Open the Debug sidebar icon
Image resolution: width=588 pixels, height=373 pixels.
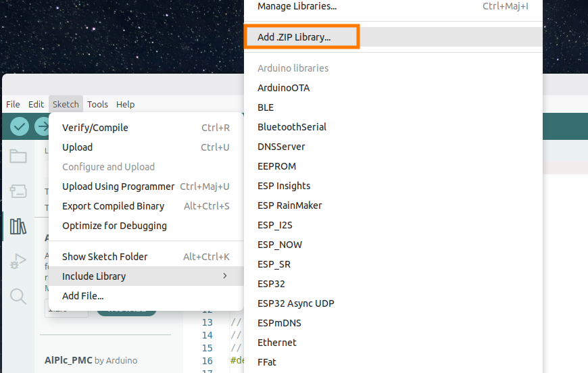[18, 262]
